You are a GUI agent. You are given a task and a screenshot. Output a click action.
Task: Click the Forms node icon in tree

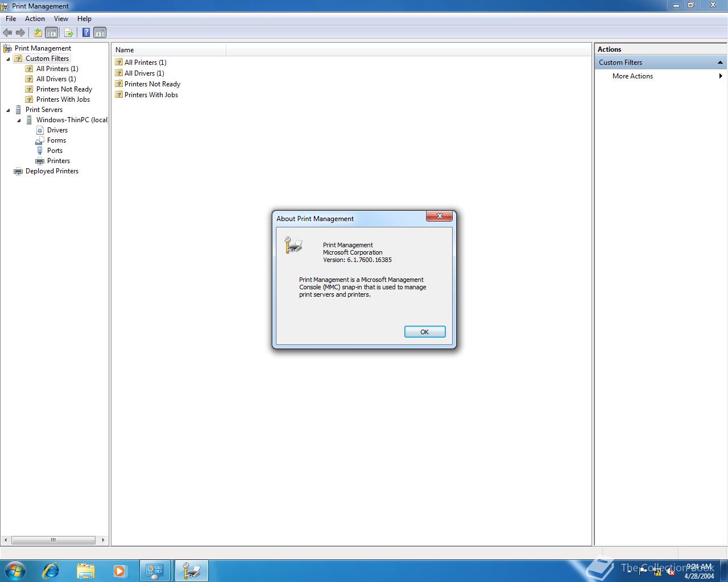(40, 140)
